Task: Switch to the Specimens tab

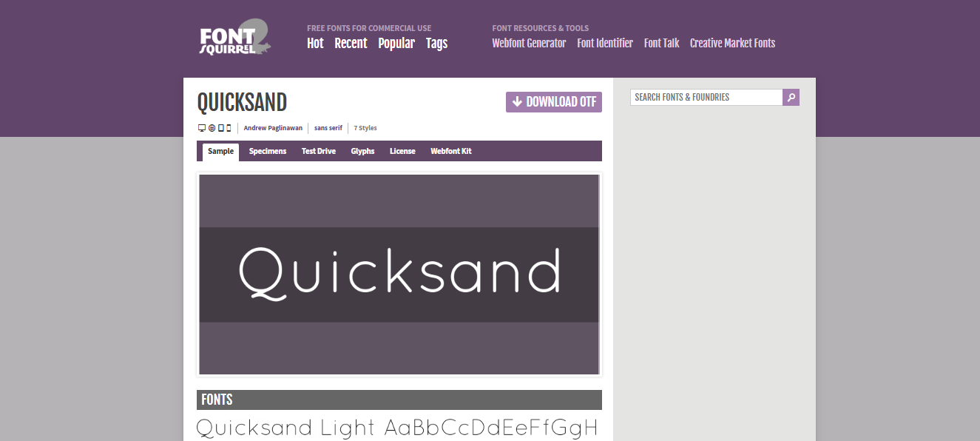Action: [x=268, y=151]
